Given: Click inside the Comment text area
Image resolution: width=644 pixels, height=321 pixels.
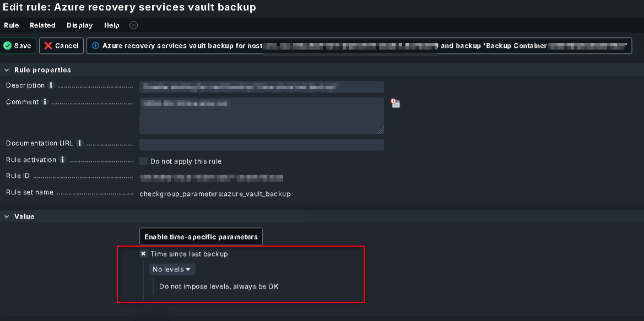Looking at the screenshot, I should coord(262,115).
